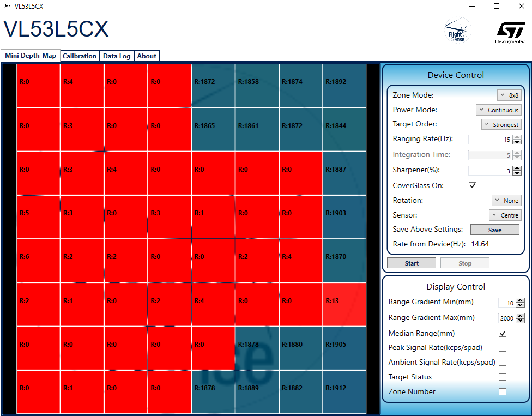Click the zone cell reading R:1905
Image resolution: width=532 pixels, height=416 pixels.
344,348
